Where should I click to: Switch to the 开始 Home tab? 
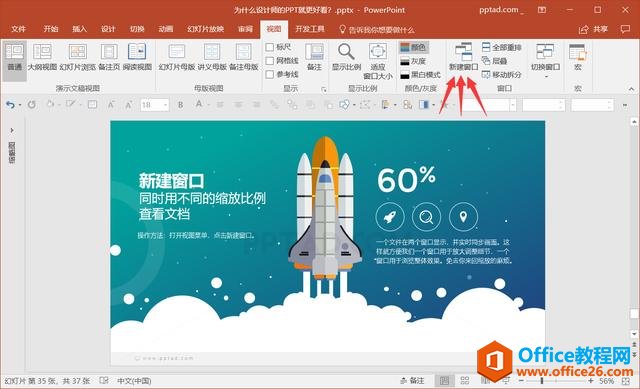51,29
